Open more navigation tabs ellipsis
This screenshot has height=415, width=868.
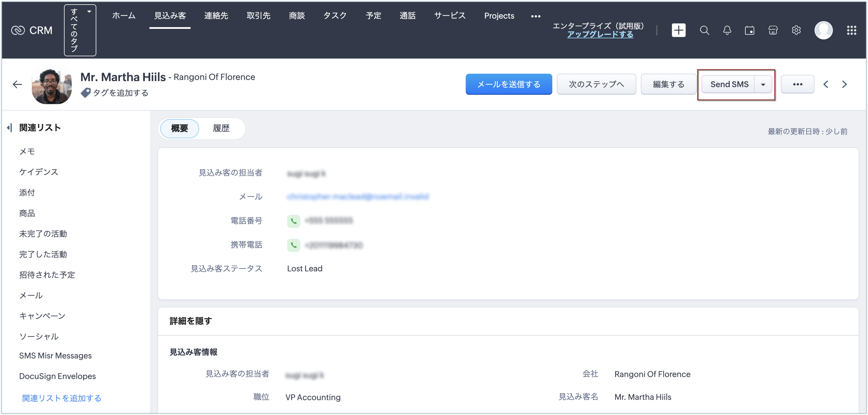coord(536,16)
